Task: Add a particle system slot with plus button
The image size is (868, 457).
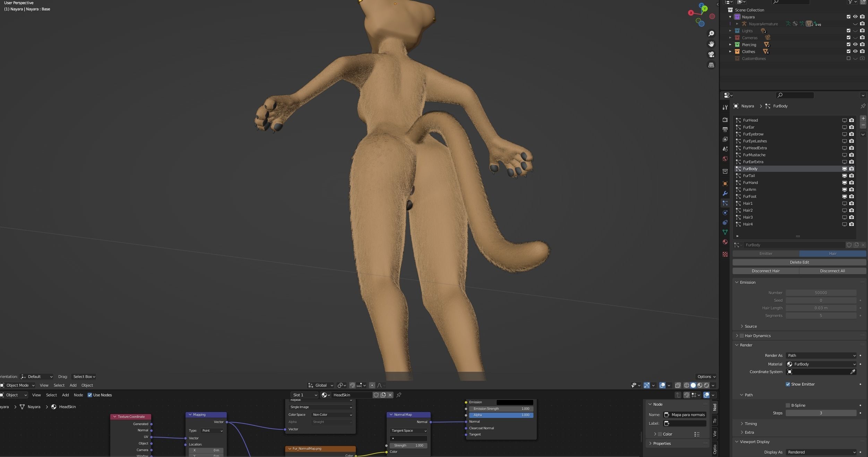Action: pos(863,118)
